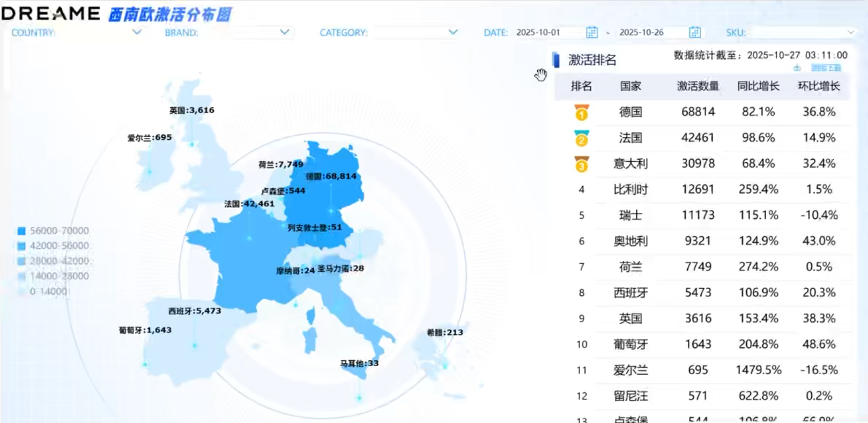Click 留尼汪 in the ranking table
The image size is (868, 423).
tap(630, 396)
